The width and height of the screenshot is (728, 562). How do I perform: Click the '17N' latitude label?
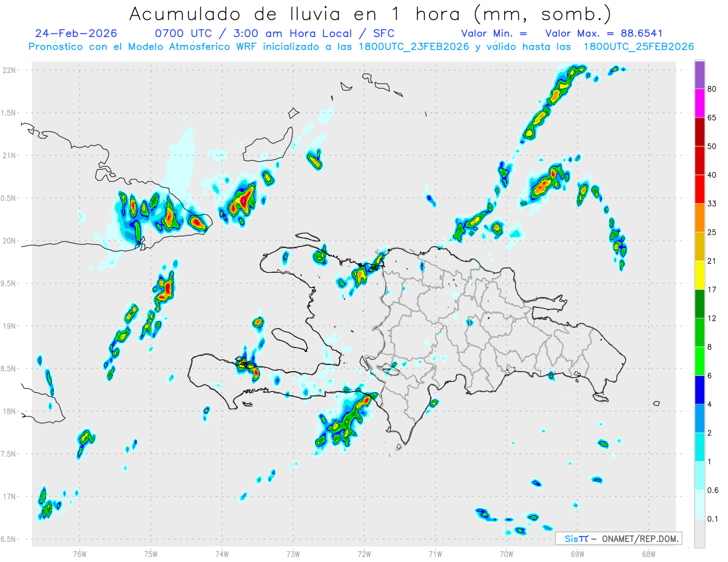pos(9,497)
